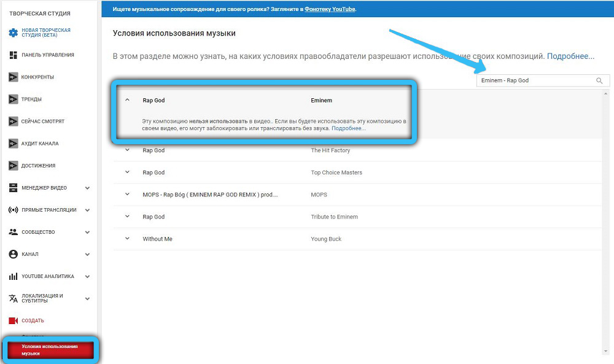Image resolution: width=614 pixels, height=364 pixels.
Task: Click the Панель управления dashboard icon
Action: (14, 55)
